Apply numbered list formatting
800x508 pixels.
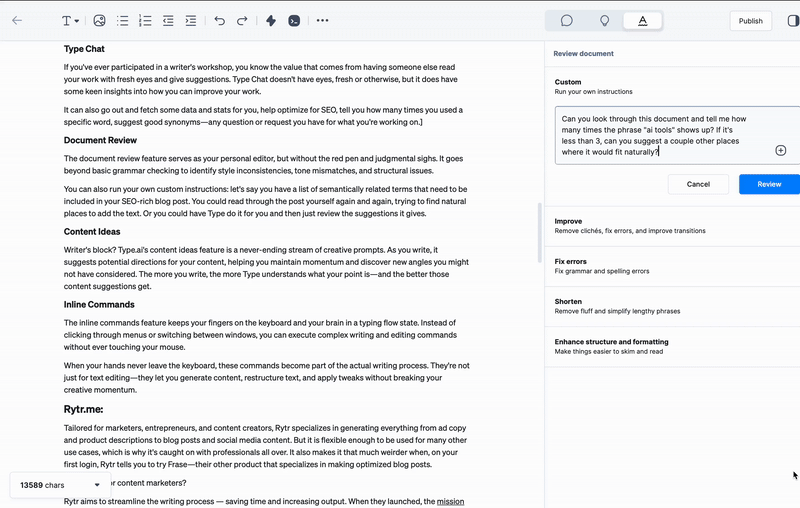pyautogui.click(x=145, y=20)
